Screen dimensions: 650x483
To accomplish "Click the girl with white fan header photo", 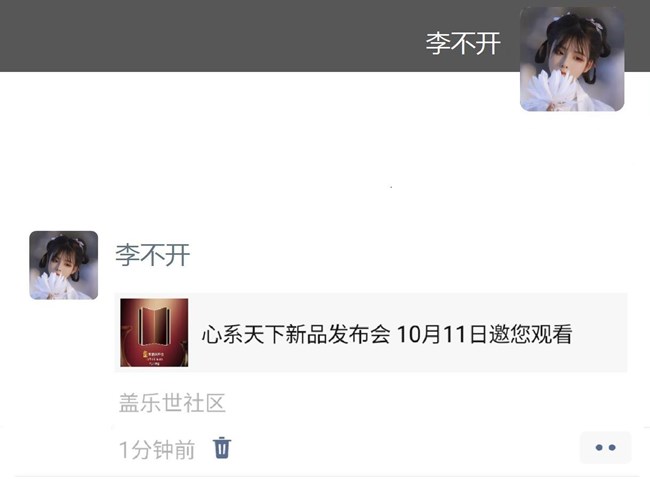I will coord(572,59).
